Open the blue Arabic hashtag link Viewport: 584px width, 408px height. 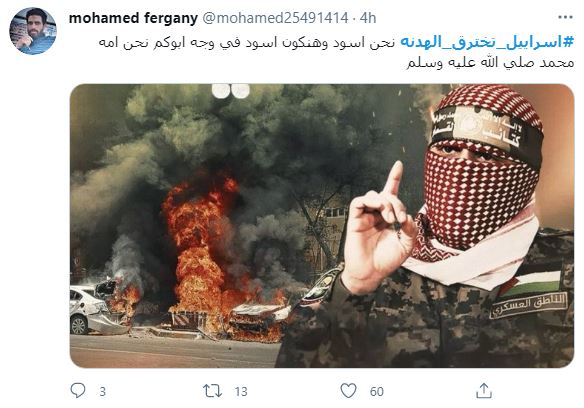click(x=487, y=42)
